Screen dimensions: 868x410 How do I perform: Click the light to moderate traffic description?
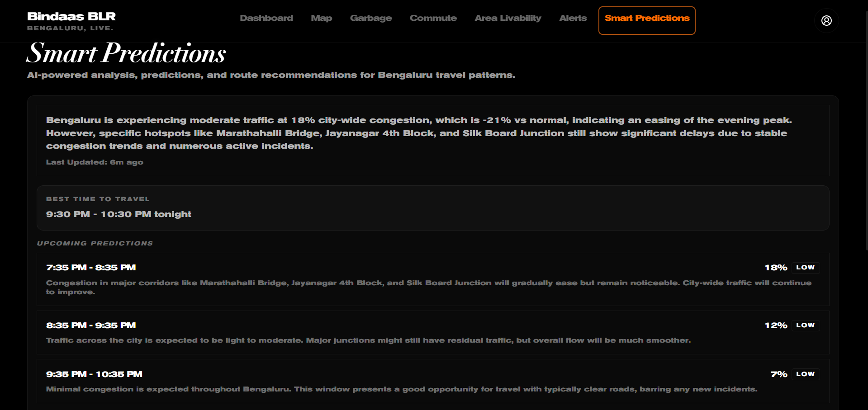pos(368,340)
